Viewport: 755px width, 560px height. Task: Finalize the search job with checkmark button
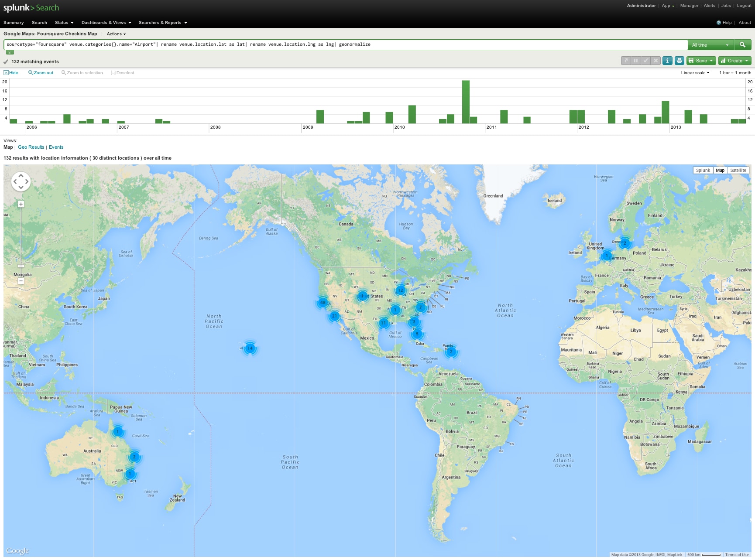646,61
